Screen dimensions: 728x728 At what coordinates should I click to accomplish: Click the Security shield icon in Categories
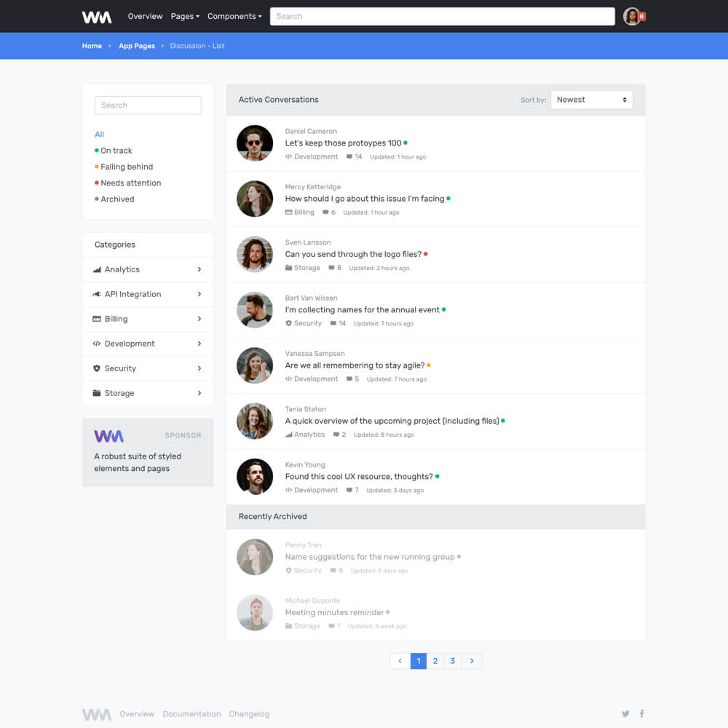tap(97, 368)
